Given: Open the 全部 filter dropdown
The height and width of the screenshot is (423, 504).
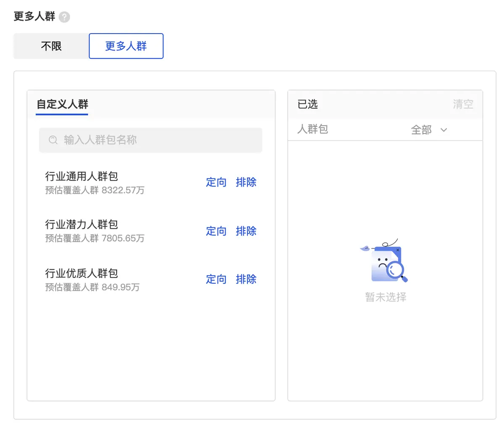Looking at the screenshot, I should 429,130.
